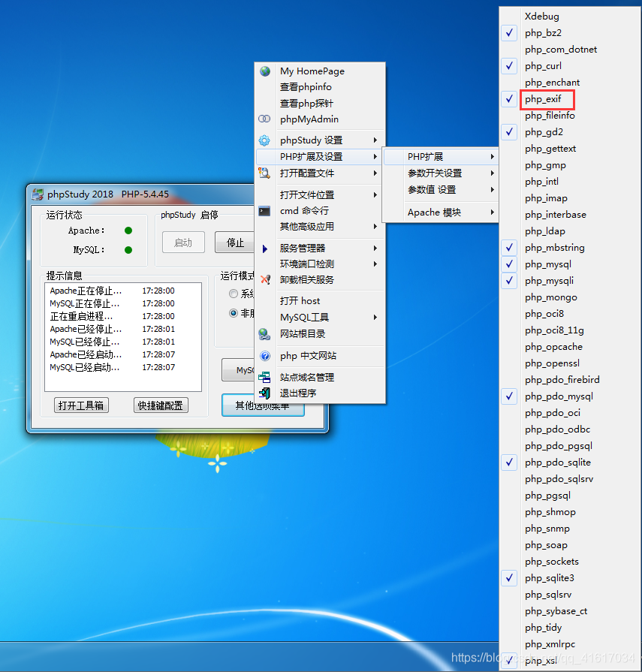
Task: Click the red X icon beside 卸载相关服务
Action: [265, 280]
